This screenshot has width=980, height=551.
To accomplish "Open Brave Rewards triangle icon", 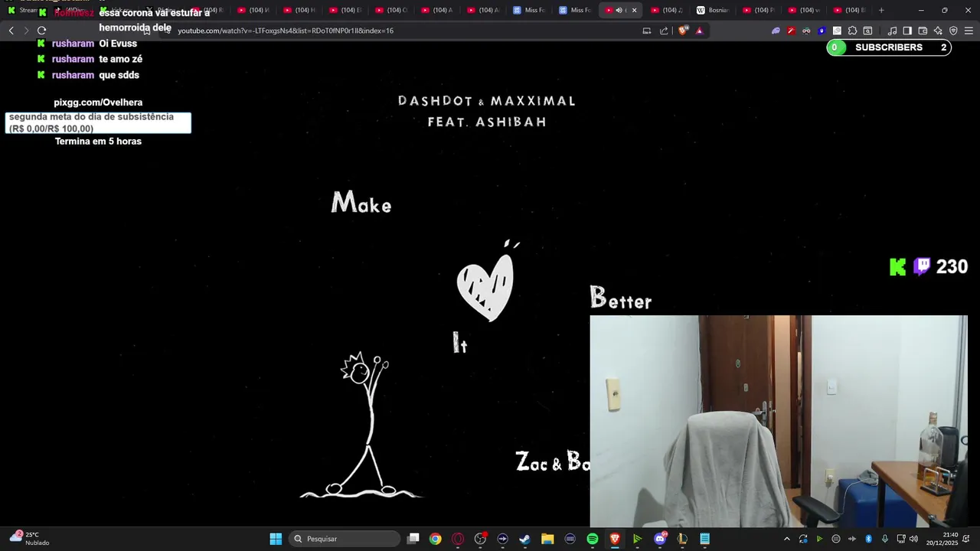I will tap(699, 31).
